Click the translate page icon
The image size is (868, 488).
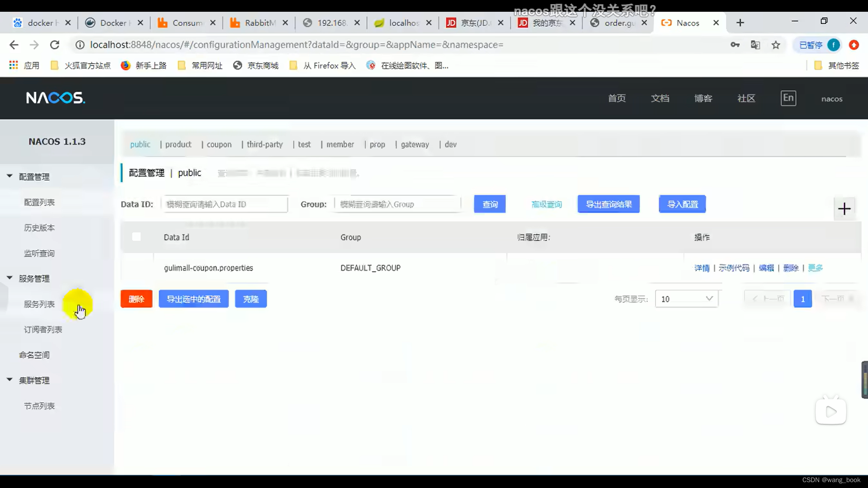pos(755,45)
